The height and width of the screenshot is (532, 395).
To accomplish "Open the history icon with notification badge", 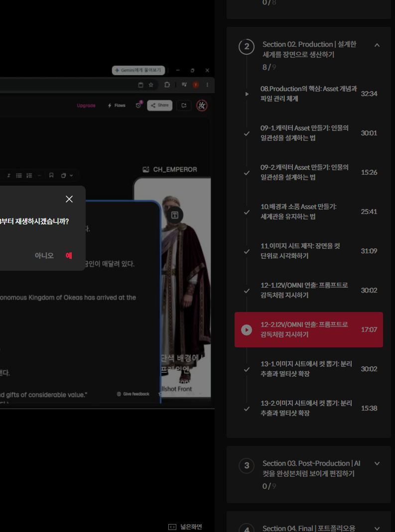I will click(138, 105).
